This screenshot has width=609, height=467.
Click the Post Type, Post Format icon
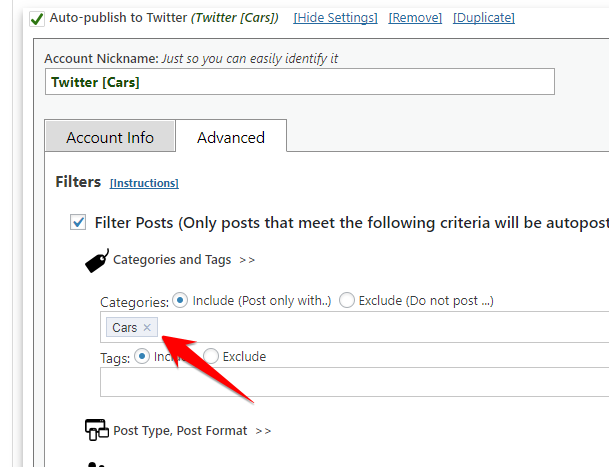tap(96, 431)
